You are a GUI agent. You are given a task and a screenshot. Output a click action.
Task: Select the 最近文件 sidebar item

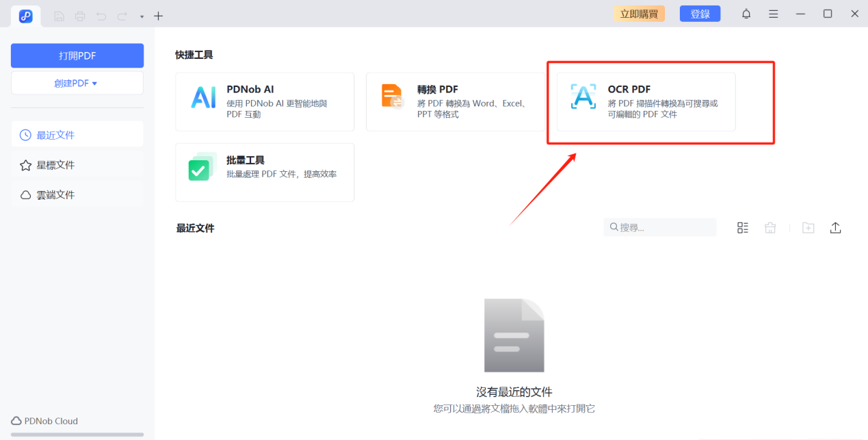coord(77,134)
